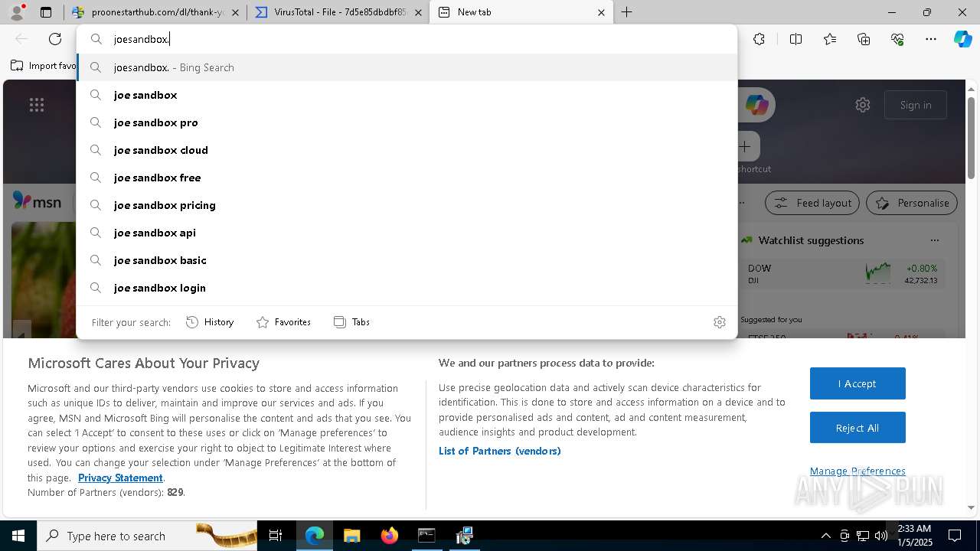
Task: Click the Sign in button
Action: point(916,105)
